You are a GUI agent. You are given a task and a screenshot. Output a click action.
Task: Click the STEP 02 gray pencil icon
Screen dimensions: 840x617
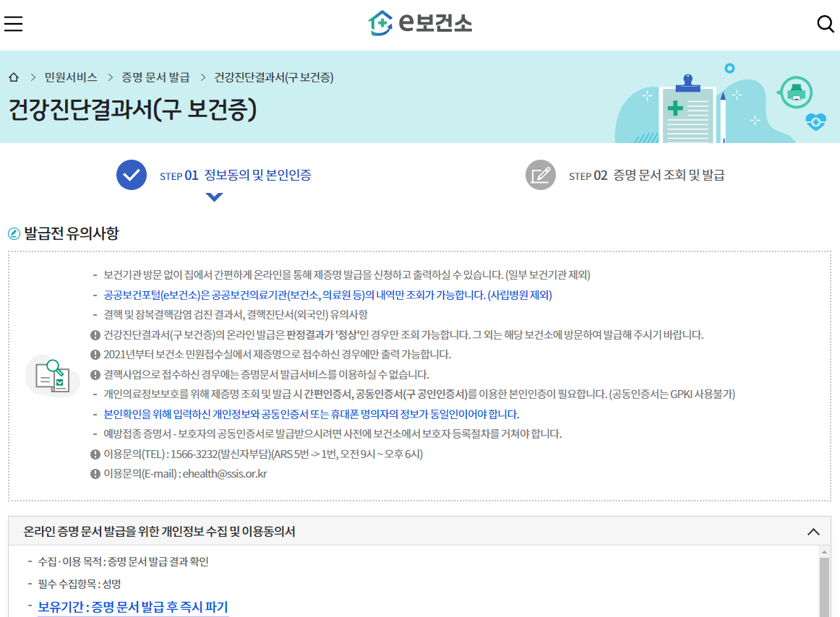tap(540, 174)
